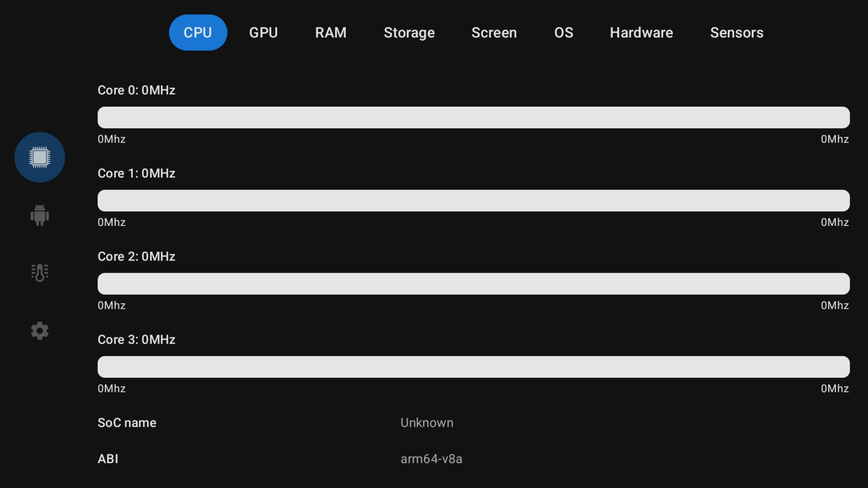This screenshot has height=488, width=868.
Task: Select the active CPU tab
Action: 198,33
